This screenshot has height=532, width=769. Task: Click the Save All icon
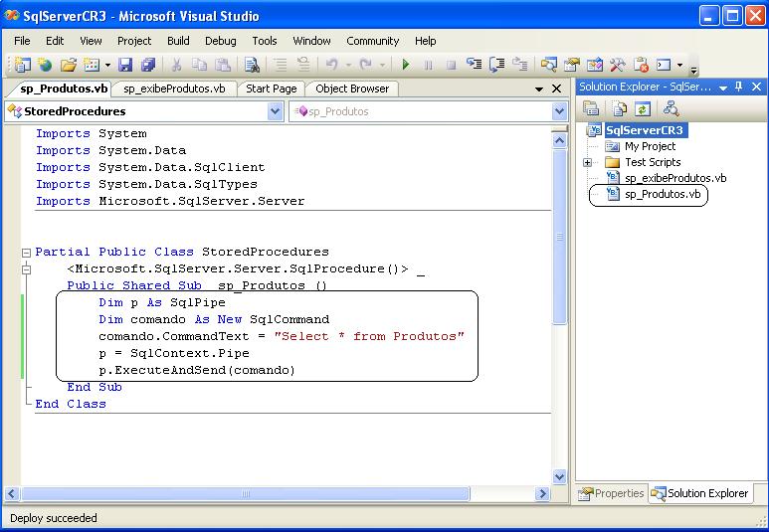click(x=148, y=65)
